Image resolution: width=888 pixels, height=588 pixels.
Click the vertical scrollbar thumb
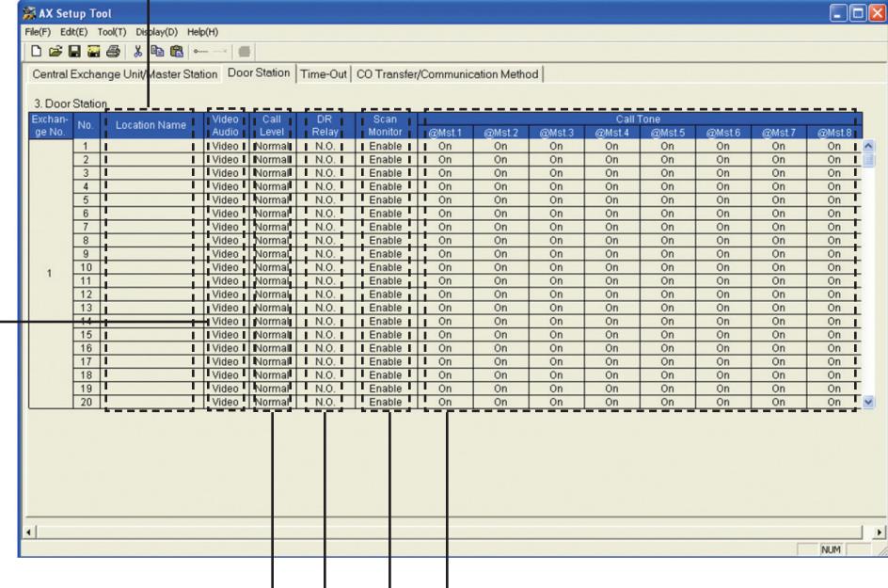(867, 160)
